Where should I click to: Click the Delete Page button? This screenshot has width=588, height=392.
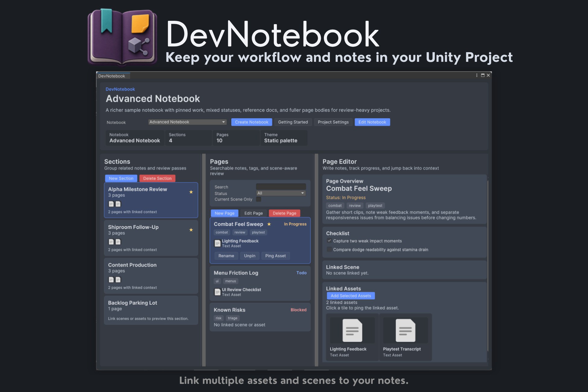285,213
